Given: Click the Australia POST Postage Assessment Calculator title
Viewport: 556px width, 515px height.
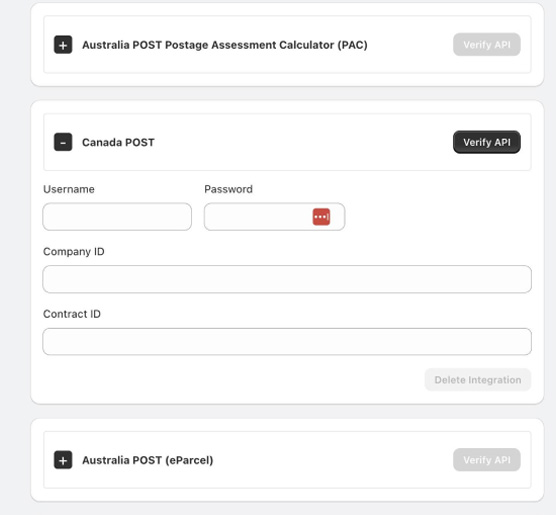Looking at the screenshot, I should pyautogui.click(x=225, y=45).
